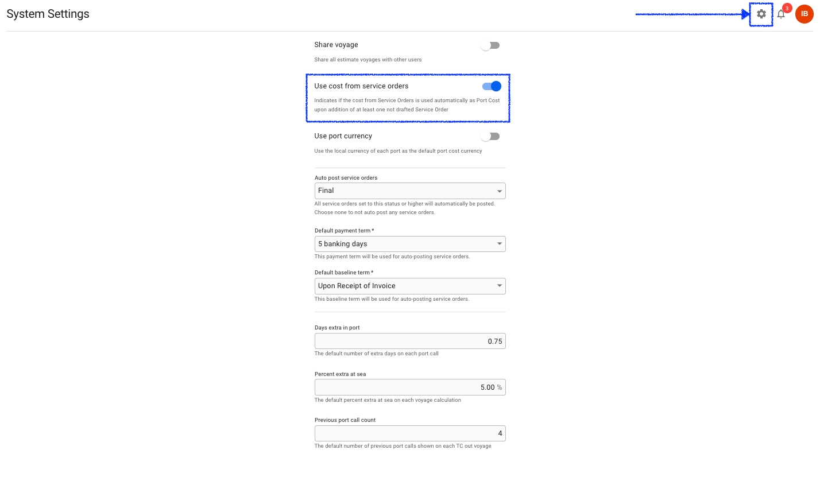Disable Use cost from service orders
The width and height of the screenshot is (820, 504).
[492, 86]
